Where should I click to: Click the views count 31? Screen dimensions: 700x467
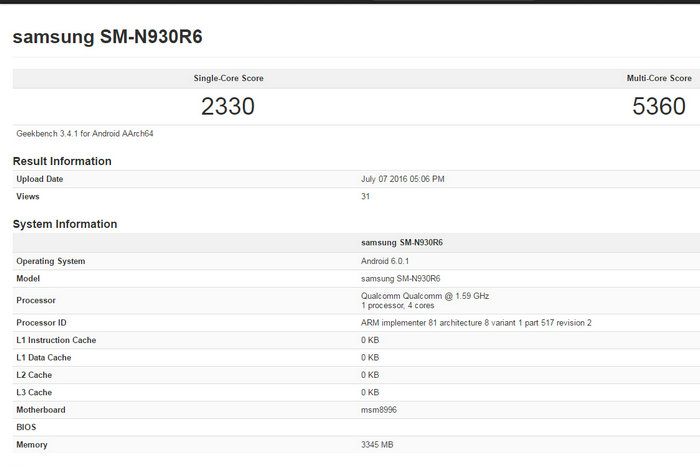point(365,196)
